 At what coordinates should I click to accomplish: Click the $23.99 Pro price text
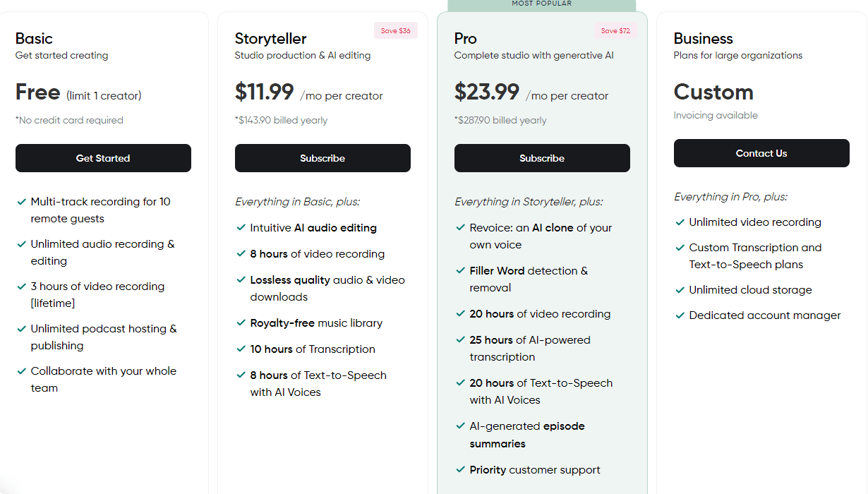click(487, 92)
